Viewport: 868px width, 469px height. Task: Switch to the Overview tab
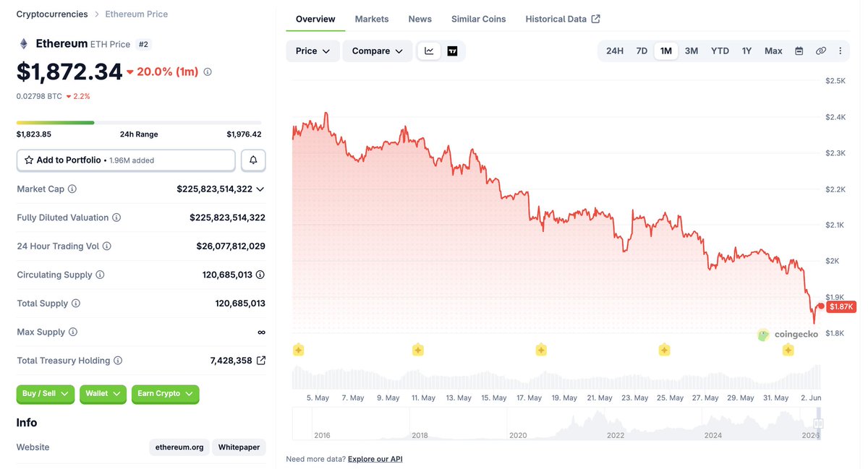[315, 19]
